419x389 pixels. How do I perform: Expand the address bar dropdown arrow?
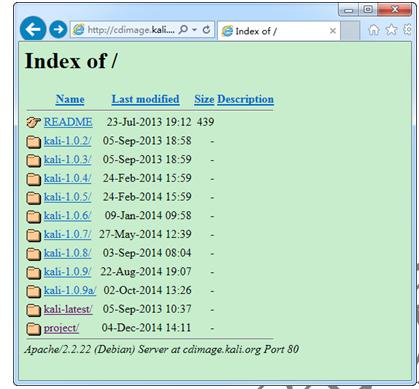(194, 30)
